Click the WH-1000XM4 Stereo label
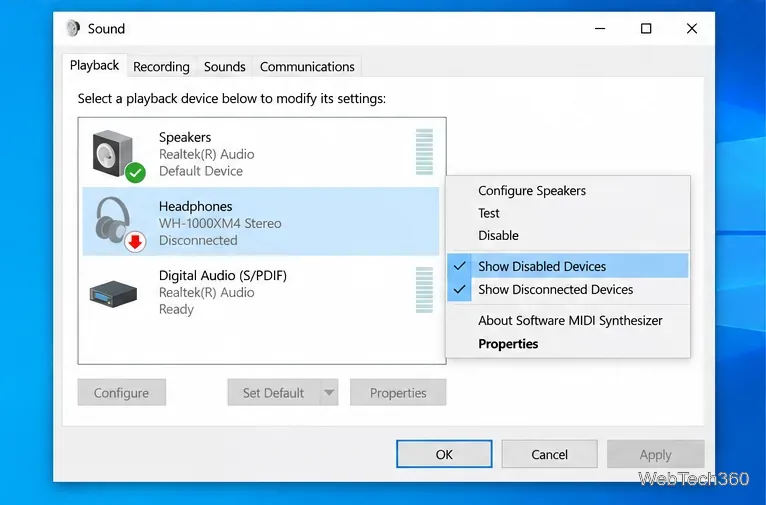The image size is (766, 505). [x=220, y=224]
